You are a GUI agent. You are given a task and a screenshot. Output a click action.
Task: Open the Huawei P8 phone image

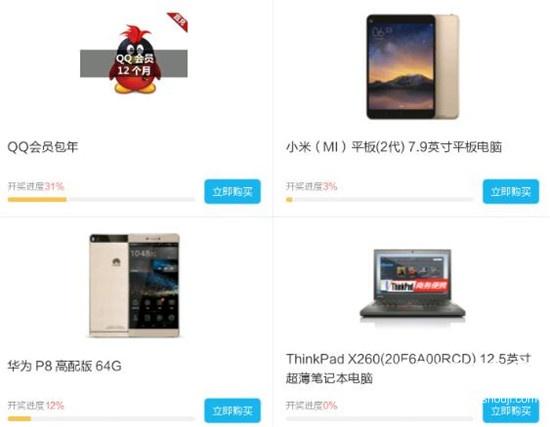(134, 285)
